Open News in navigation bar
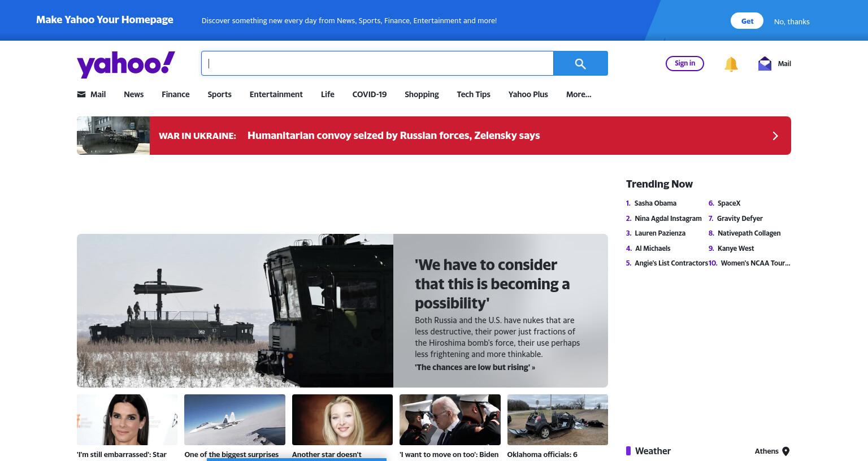 134,94
